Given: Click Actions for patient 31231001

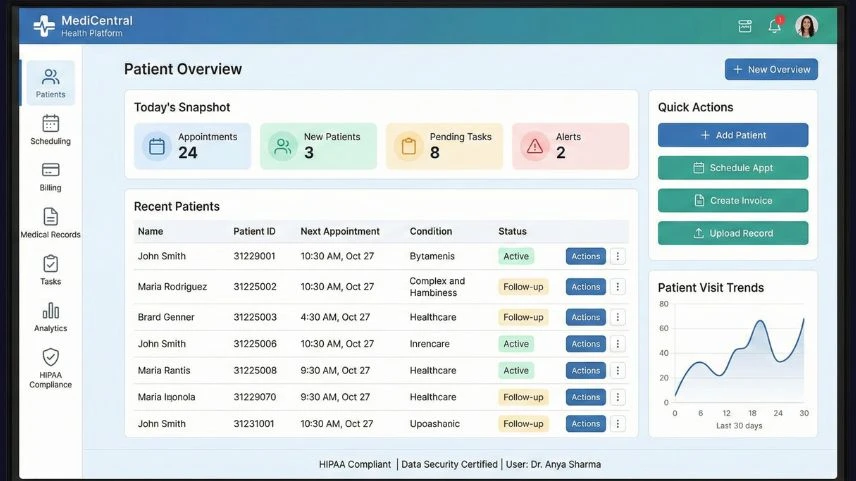Looking at the screenshot, I should (x=586, y=424).
